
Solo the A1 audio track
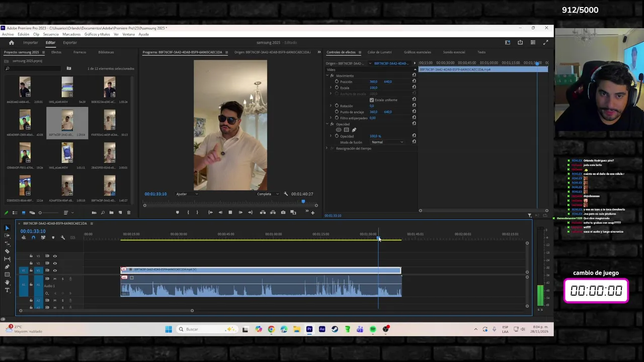click(x=62, y=279)
